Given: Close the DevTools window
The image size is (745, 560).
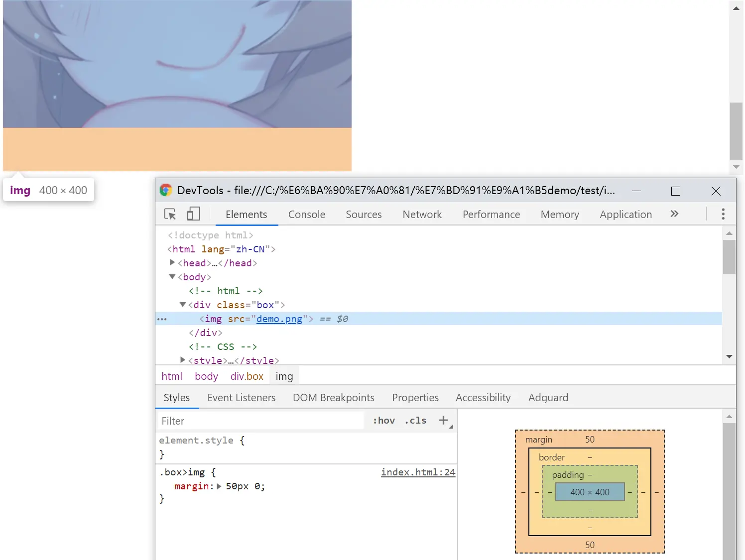Looking at the screenshot, I should coord(716,191).
